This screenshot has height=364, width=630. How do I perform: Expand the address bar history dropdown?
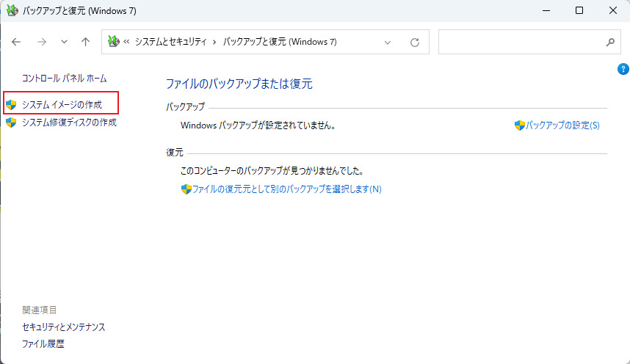click(388, 42)
